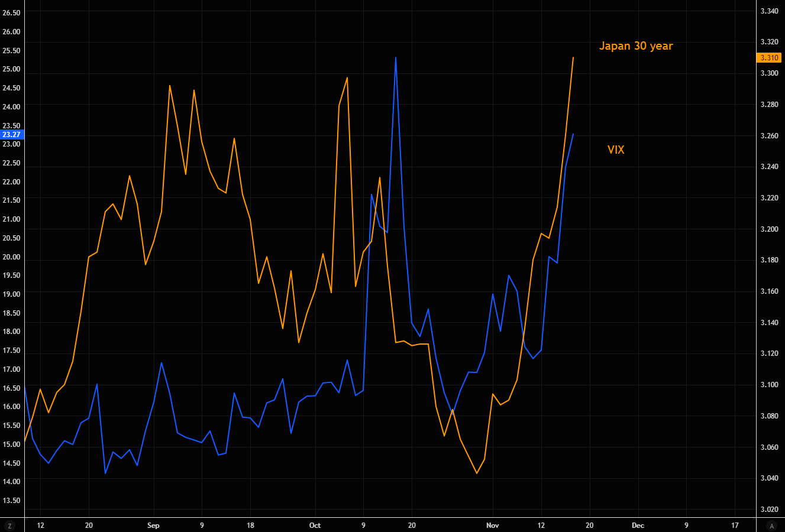
Task: Click the orange 3.310 price label
Action: [x=769, y=58]
